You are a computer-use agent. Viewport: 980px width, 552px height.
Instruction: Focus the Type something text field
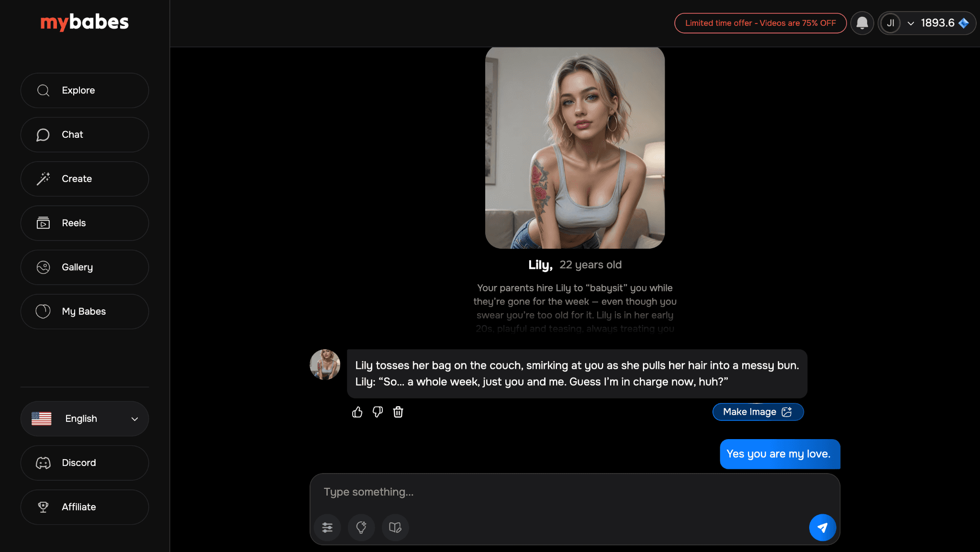point(574,492)
